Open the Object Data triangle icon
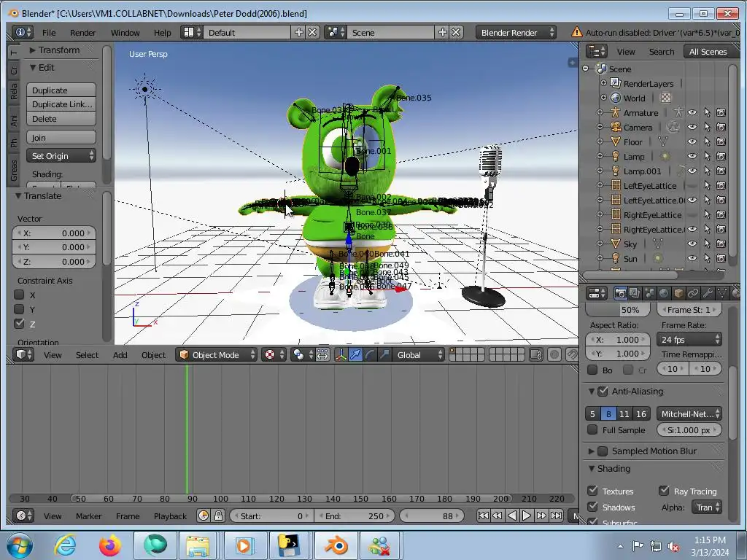The image size is (747, 560). pyautogui.click(x=722, y=293)
